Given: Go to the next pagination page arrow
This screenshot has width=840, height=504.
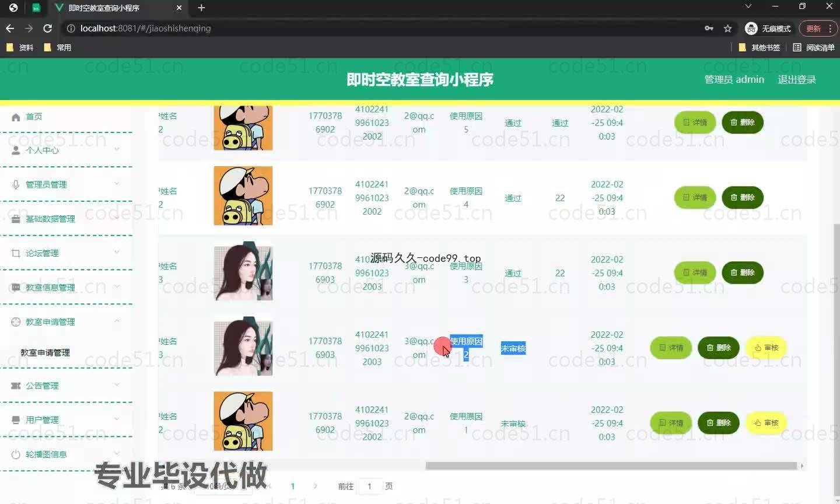Looking at the screenshot, I should click(x=315, y=486).
